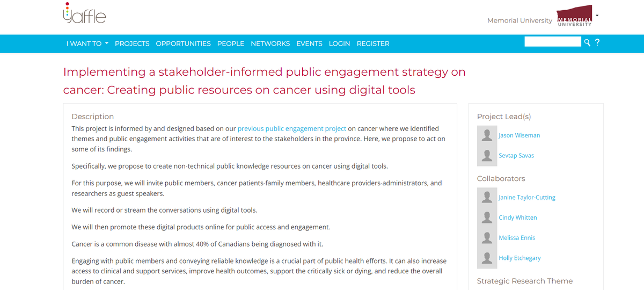Click the question mark help icon
The width and height of the screenshot is (644, 290).
tap(597, 42)
